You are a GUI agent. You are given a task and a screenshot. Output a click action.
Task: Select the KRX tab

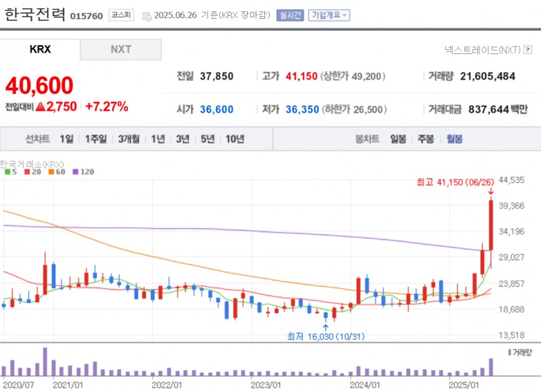[x=40, y=50]
